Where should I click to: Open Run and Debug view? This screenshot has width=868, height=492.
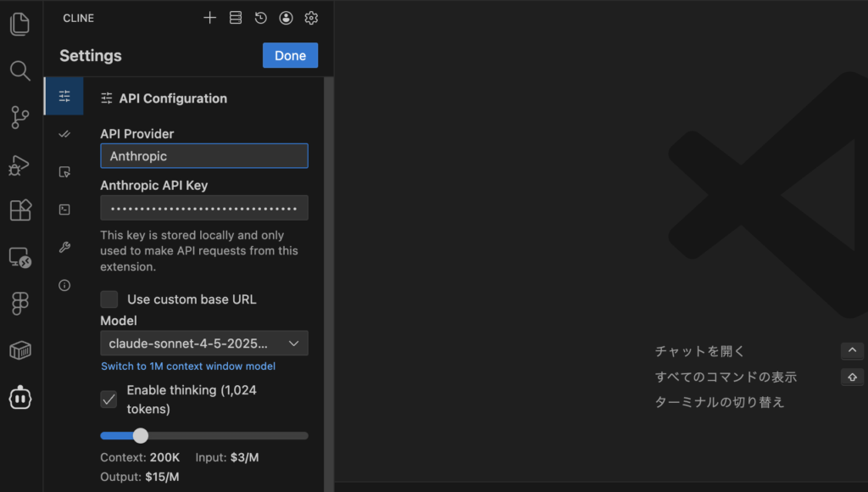coord(20,165)
